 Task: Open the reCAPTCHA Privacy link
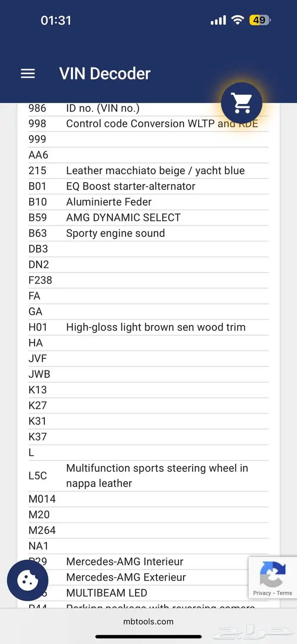(x=262, y=593)
